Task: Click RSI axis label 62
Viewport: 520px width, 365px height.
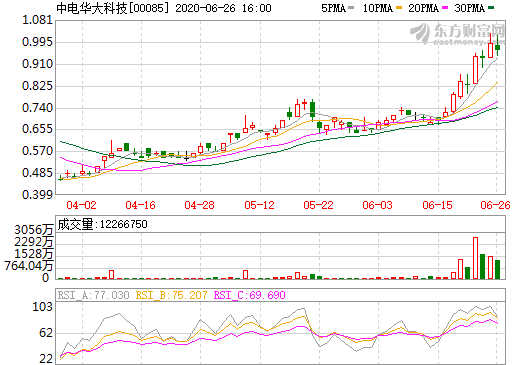Action: pyautogui.click(x=46, y=333)
